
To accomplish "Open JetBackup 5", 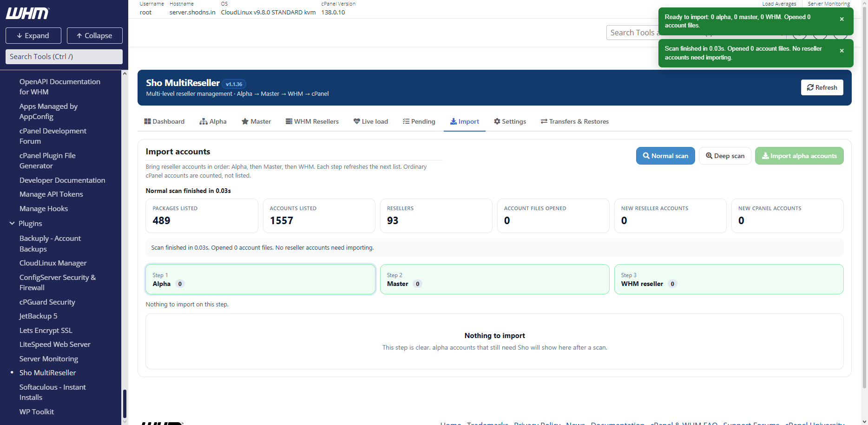I will (x=39, y=316).
